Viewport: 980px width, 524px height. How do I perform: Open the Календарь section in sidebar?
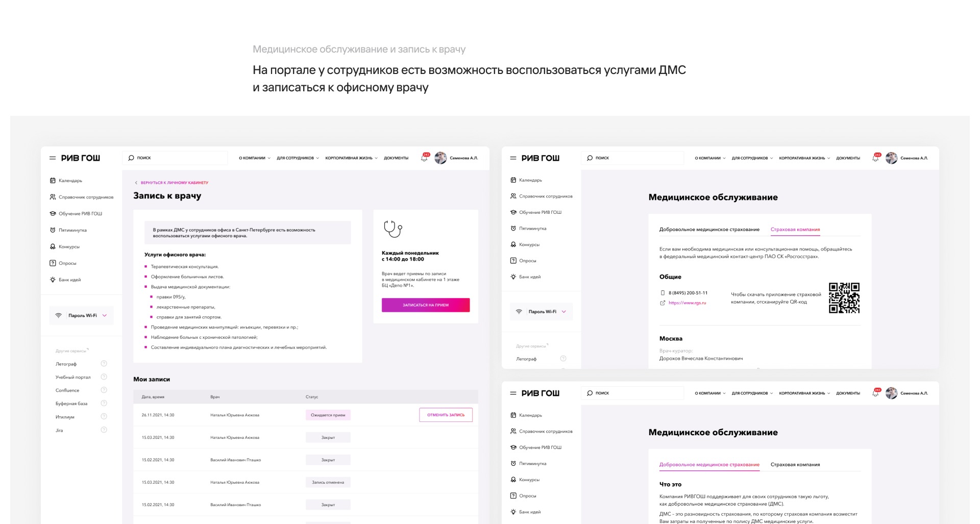click(x=70, y=180)
